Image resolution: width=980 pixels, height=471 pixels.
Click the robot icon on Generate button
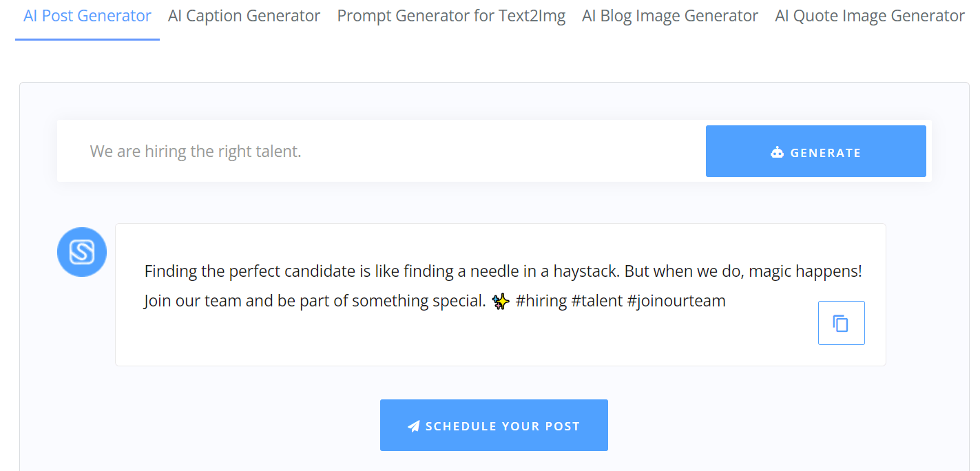pos(777,152)
